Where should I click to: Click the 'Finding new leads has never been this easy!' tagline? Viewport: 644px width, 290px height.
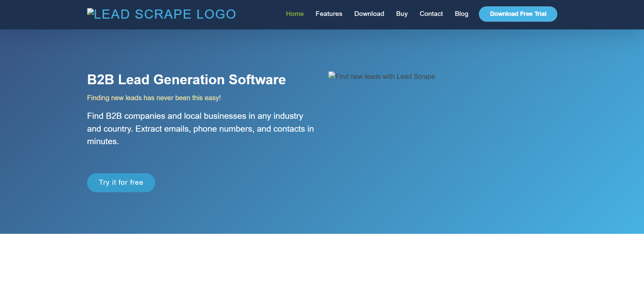click(154, 98)
